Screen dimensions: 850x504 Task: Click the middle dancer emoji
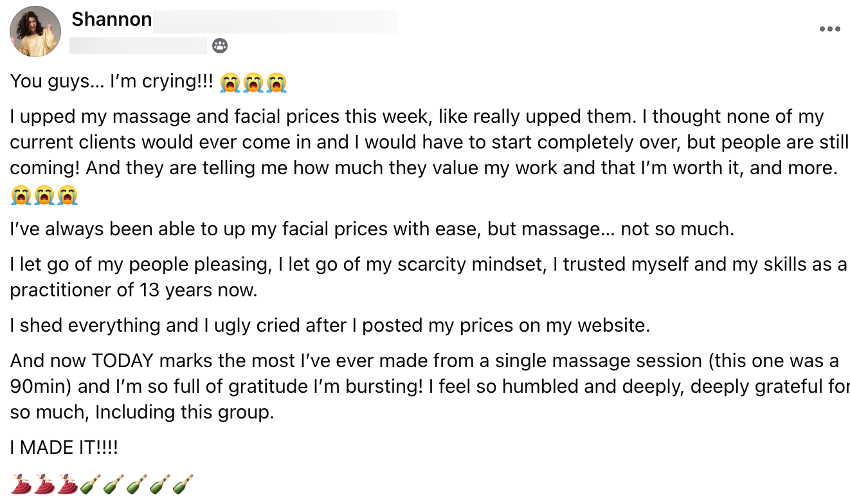point(44,484)
